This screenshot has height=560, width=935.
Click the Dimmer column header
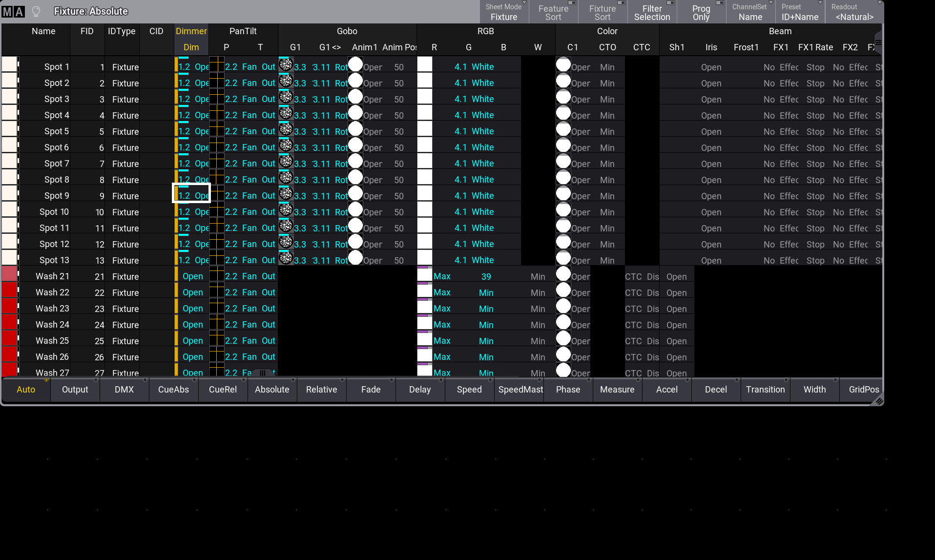(191, 31)
